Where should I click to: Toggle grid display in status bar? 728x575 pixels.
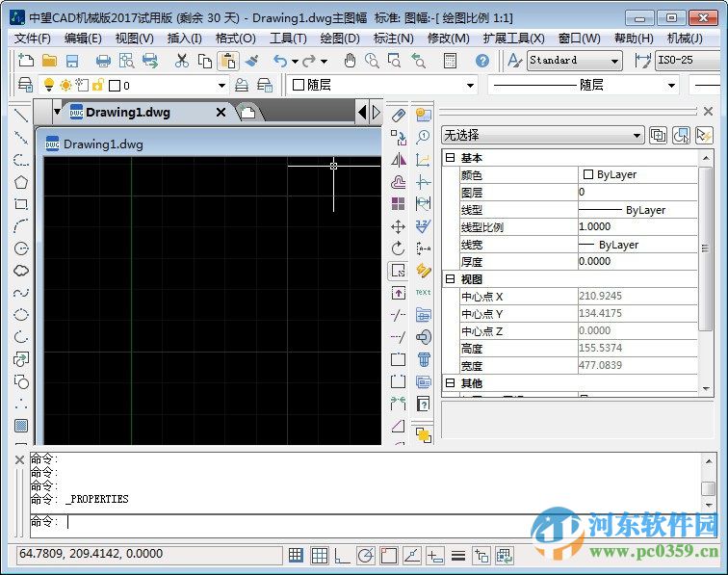tap(320, 555)
